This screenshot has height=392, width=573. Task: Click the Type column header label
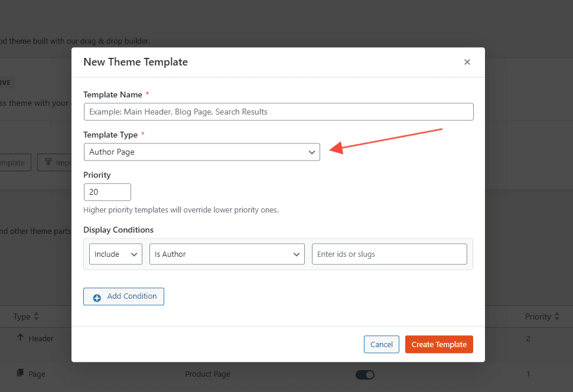22,317
